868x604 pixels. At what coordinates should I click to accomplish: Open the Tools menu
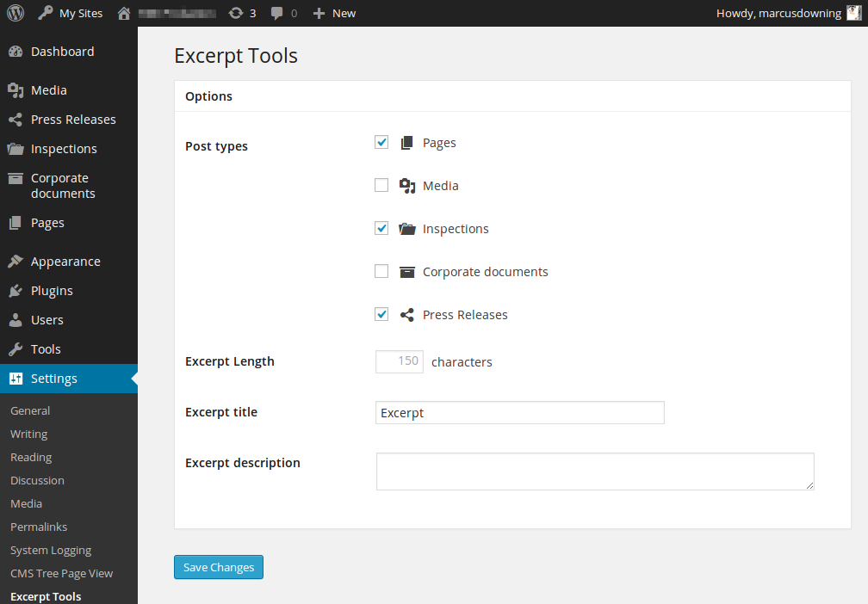click(x=69, y=349)
